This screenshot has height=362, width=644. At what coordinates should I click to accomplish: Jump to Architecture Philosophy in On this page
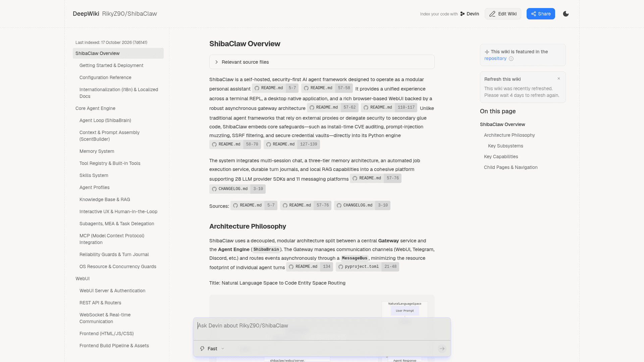[509, 135]
